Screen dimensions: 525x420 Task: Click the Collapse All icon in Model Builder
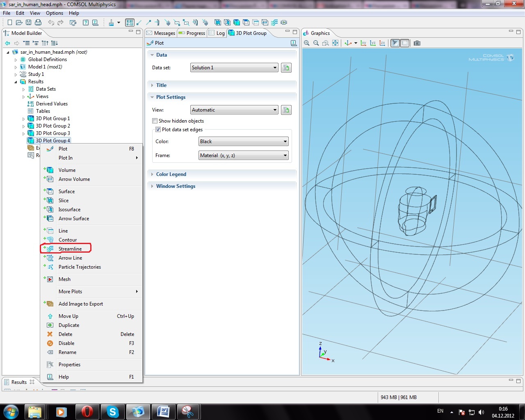click(26, 43)
